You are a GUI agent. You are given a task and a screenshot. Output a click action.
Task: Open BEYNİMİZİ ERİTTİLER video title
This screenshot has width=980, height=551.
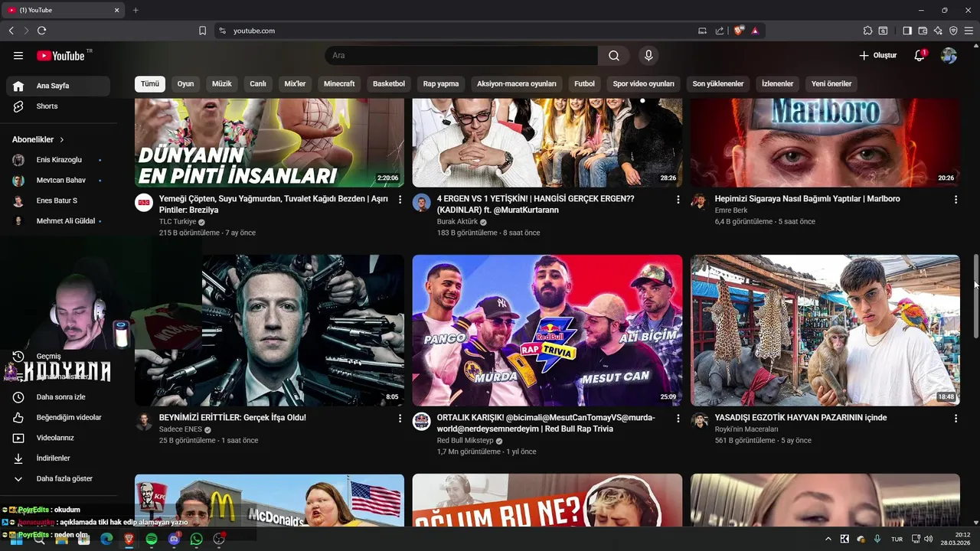tap(233, 418)
